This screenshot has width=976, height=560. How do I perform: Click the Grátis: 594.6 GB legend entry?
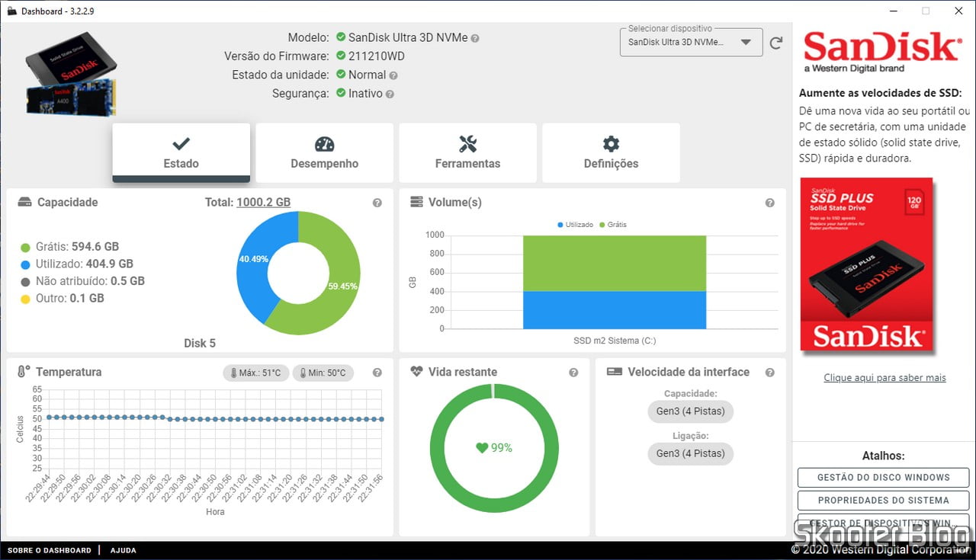[x=69, y=247]
